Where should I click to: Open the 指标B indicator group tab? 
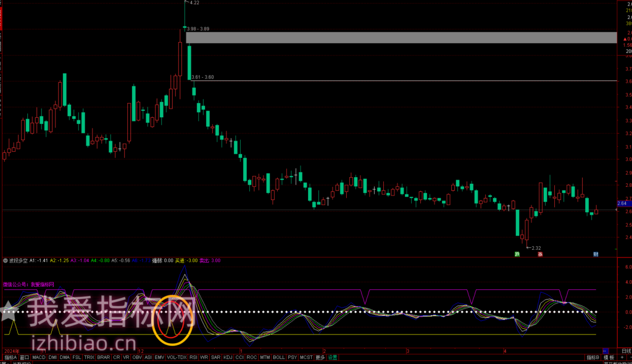[593, 358]
